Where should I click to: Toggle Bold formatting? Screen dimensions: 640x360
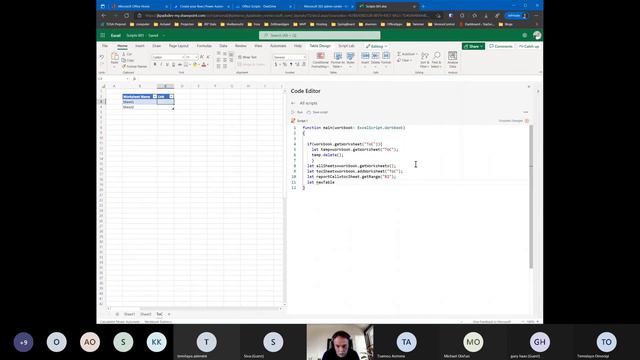coord(155,64)
